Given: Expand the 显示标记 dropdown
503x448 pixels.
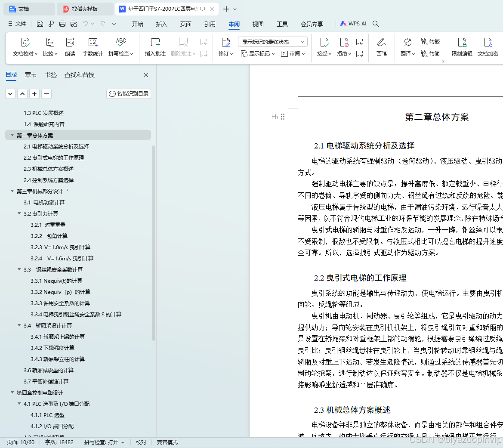Looking at the screenshot, I should (x=258, y=54).
